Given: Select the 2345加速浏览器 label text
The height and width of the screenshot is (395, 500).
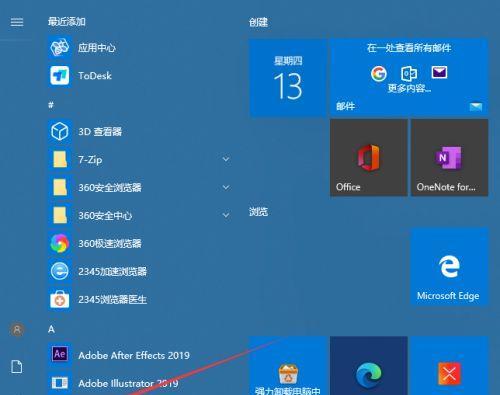Looking at the screenshot, I should [113, 272].
